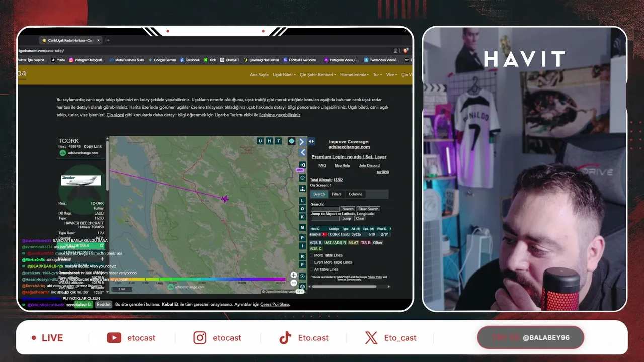This screenshot has width=644, height=362.
Task: Click the table horizontal scrollbar
Action: coord(345,287)
